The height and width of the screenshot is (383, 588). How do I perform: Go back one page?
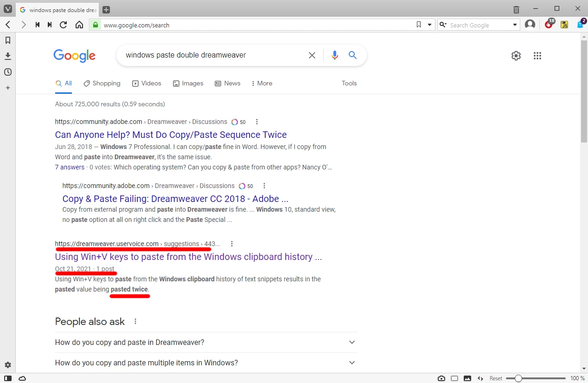[8, 25]
